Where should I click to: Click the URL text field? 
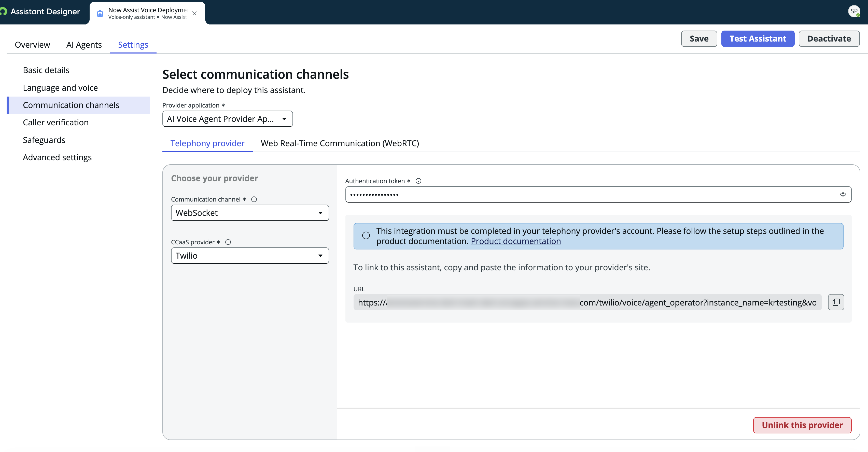587,302
